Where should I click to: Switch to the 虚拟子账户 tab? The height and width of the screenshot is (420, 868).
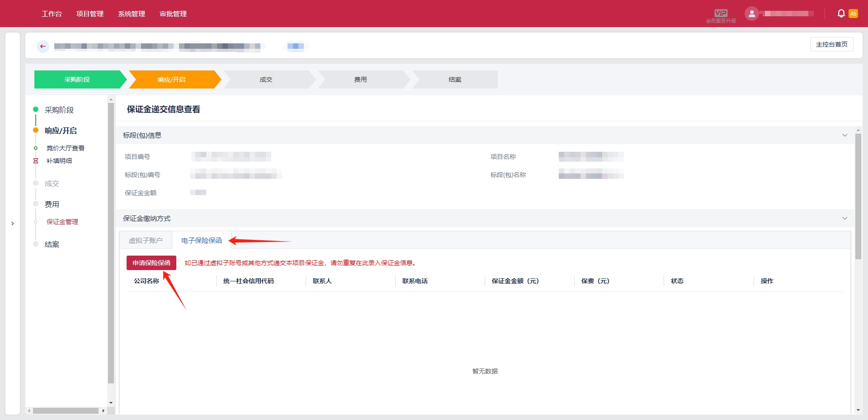click(x=146, y=240)
